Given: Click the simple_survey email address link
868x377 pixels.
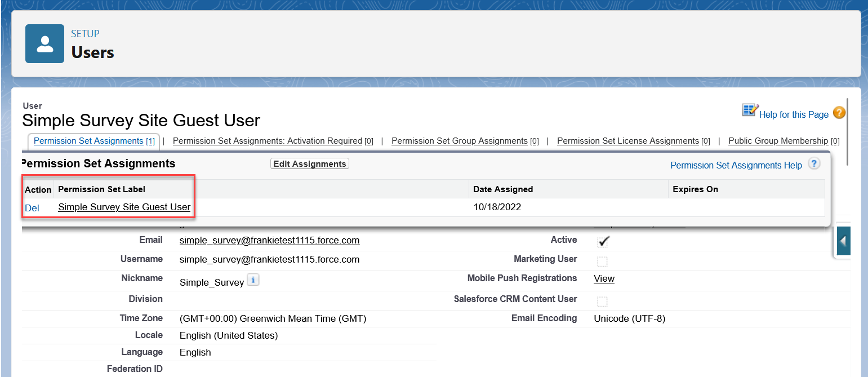Looking at the screenshot, I should [x=269, y=240].
